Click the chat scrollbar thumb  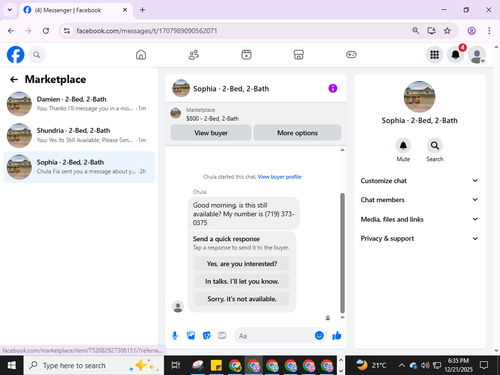pyautogui.click(x=342, y=253)
